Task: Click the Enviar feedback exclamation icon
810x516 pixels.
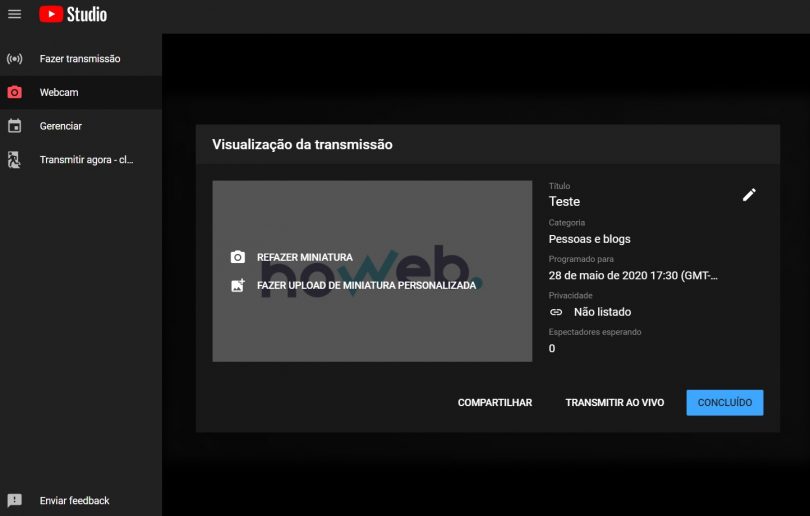Action: pos(14,500)
